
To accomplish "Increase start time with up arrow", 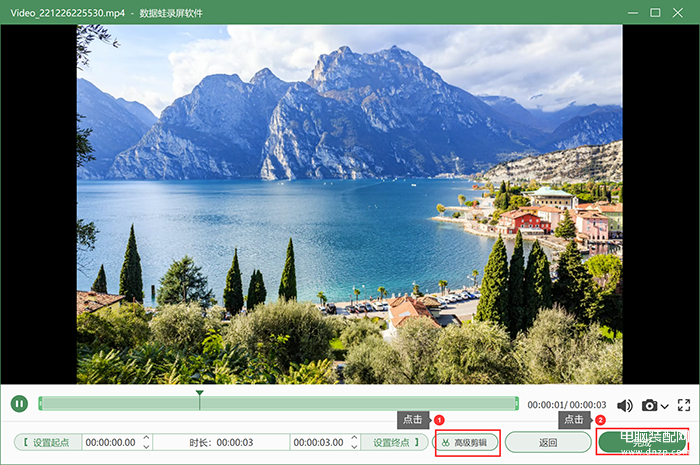I will (x=146, y=438).
